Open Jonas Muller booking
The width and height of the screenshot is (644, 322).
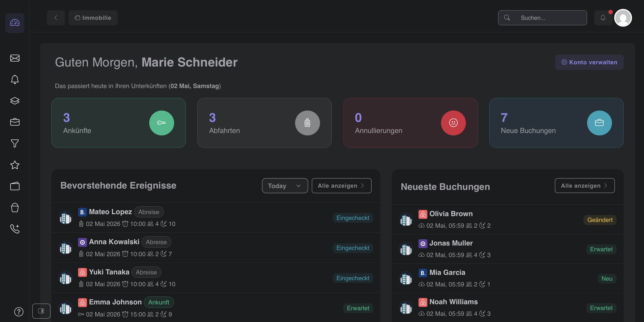point(507,249)
